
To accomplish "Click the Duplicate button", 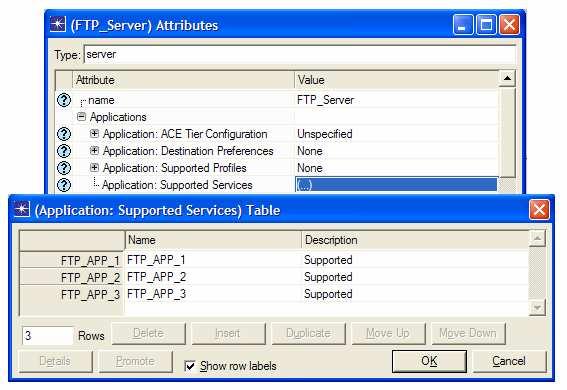I will (x=308, y=333).
